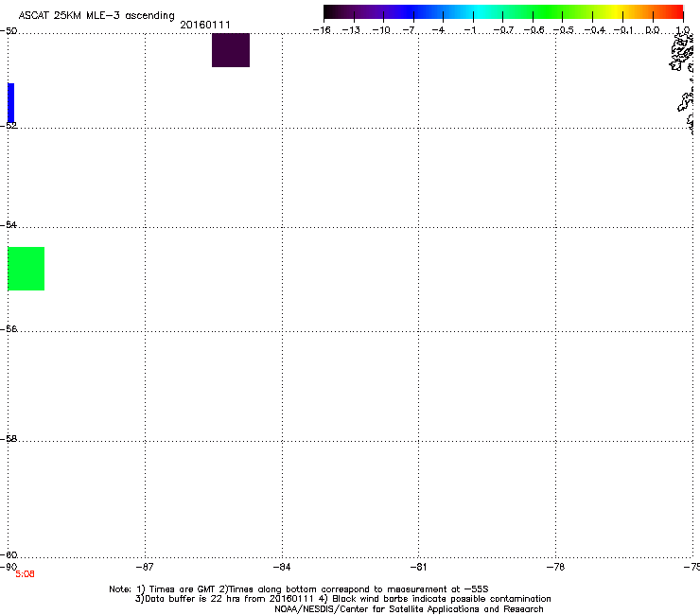The height and width of the screenshot is (615, 700).
Task: Click latitude label -54
Action: click(9, 224)
